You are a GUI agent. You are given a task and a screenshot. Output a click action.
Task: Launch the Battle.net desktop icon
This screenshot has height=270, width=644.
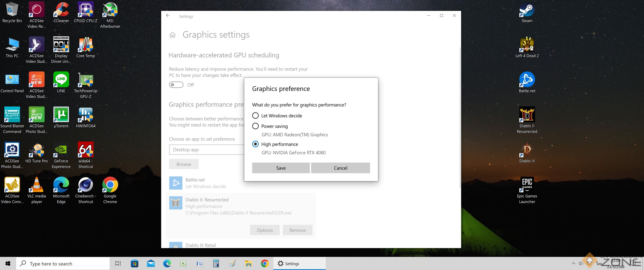point(527,83)
